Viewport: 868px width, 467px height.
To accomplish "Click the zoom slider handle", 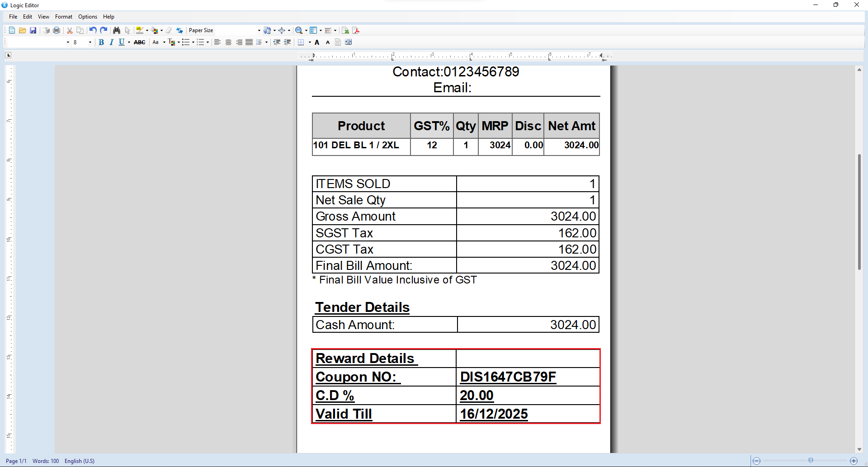I will click(811, 461).
